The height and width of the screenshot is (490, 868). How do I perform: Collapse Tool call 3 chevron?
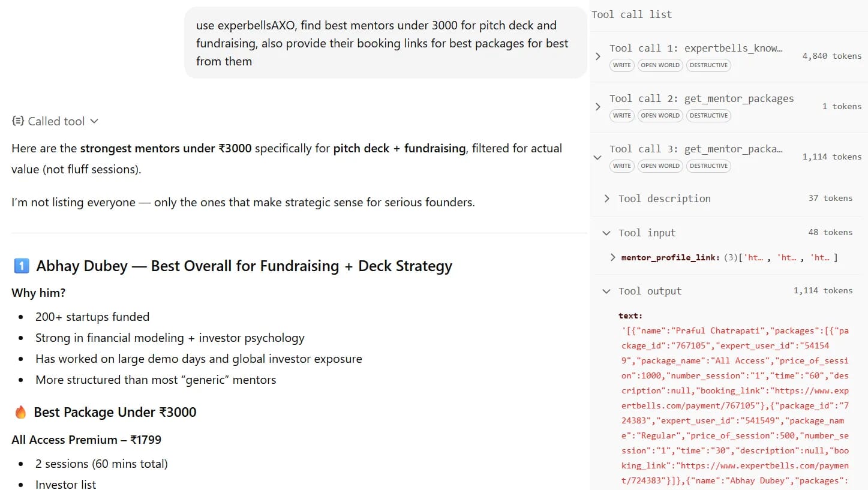pos(597,157)
